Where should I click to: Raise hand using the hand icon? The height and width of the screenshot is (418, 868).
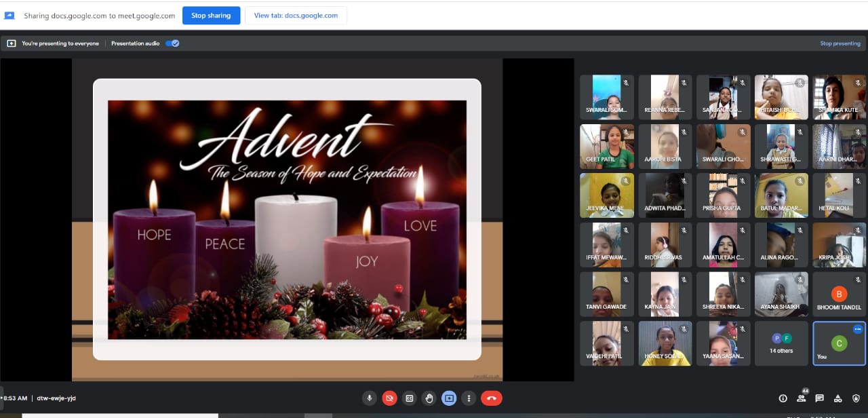pyautogui.click(x=429, y=398)
